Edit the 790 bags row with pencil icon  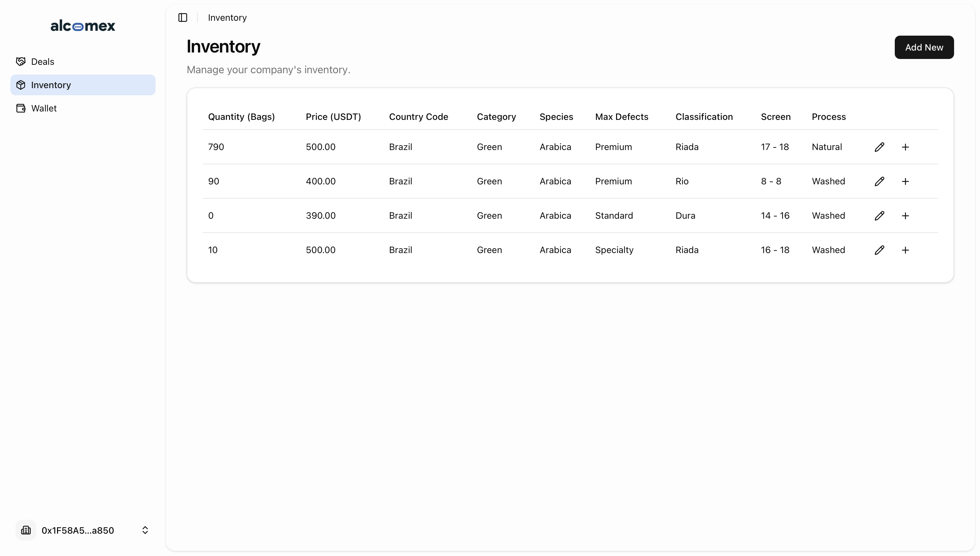tap(879, 147)
